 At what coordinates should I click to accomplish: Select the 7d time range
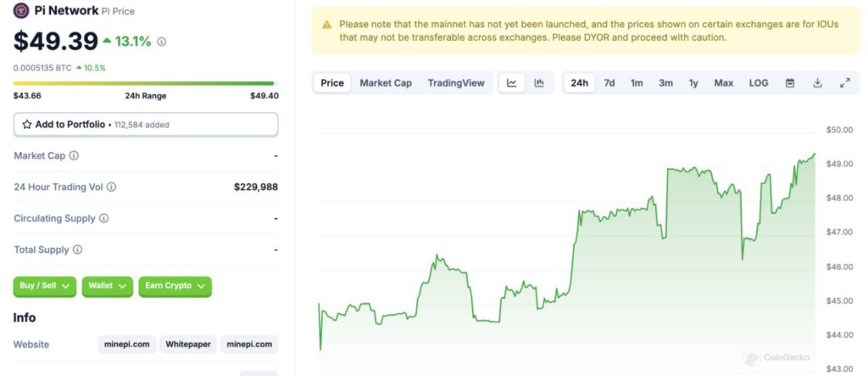[609, 83]
